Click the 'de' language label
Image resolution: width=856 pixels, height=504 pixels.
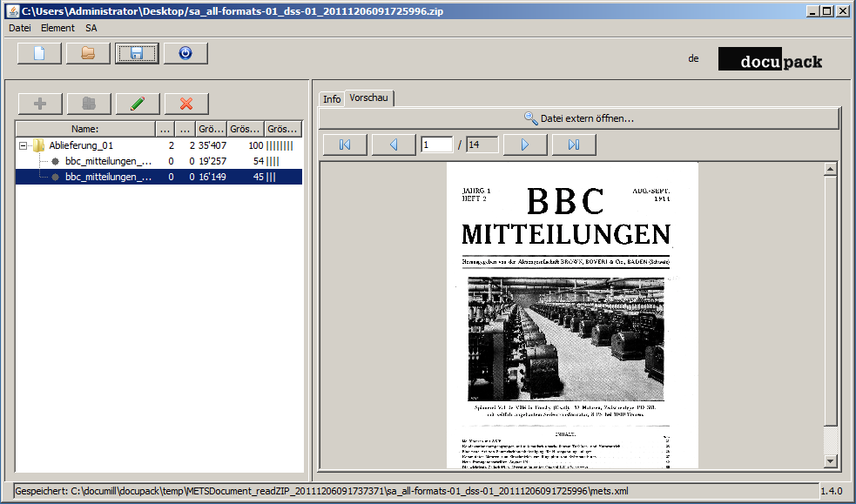point(693,58)
